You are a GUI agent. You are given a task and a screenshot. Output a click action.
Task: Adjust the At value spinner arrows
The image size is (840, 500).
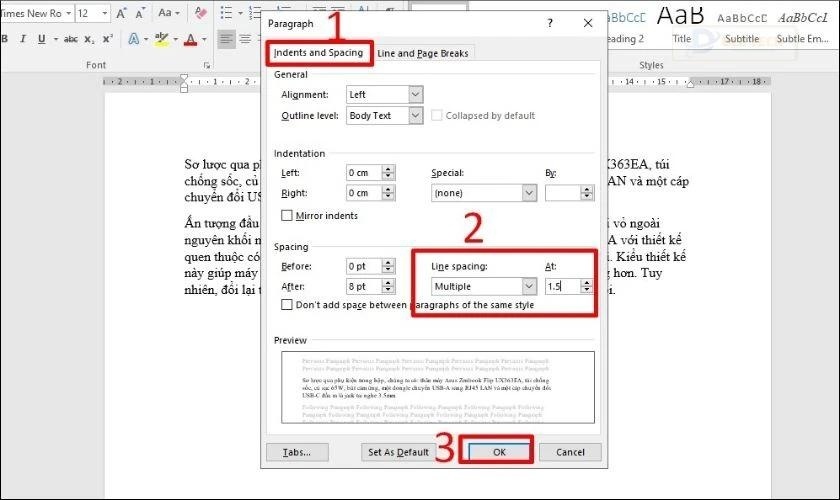click(x=587, y=287)
